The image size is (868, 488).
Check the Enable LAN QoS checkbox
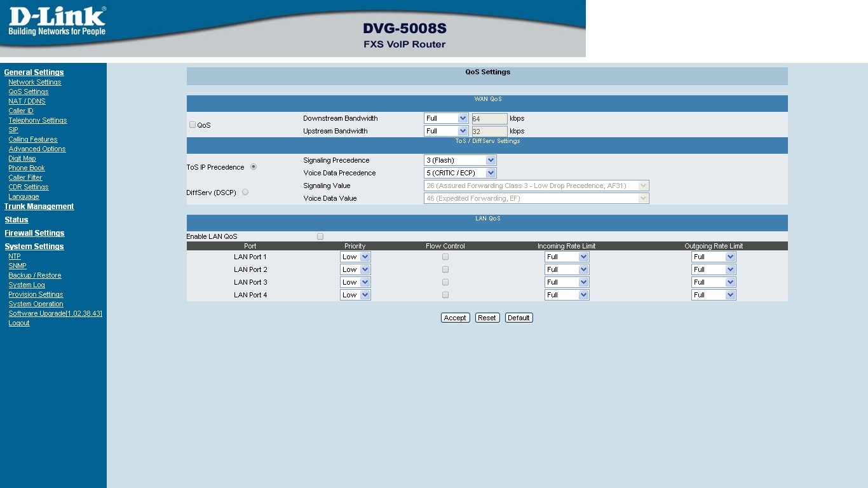[x=320, y=236]
